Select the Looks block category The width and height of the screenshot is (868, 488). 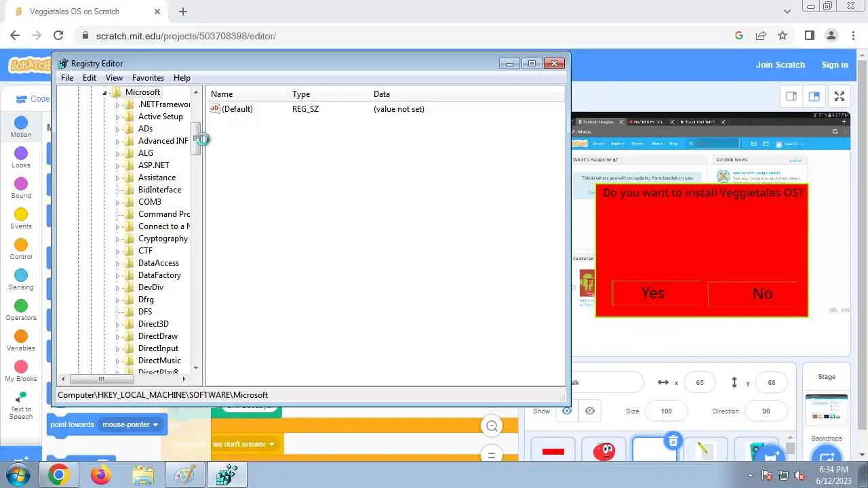click(21, 157)
